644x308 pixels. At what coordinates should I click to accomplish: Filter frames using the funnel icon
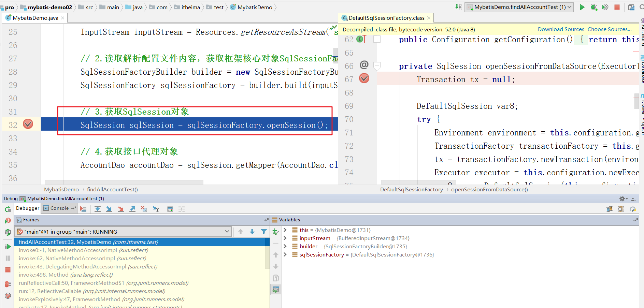point(264,232)
